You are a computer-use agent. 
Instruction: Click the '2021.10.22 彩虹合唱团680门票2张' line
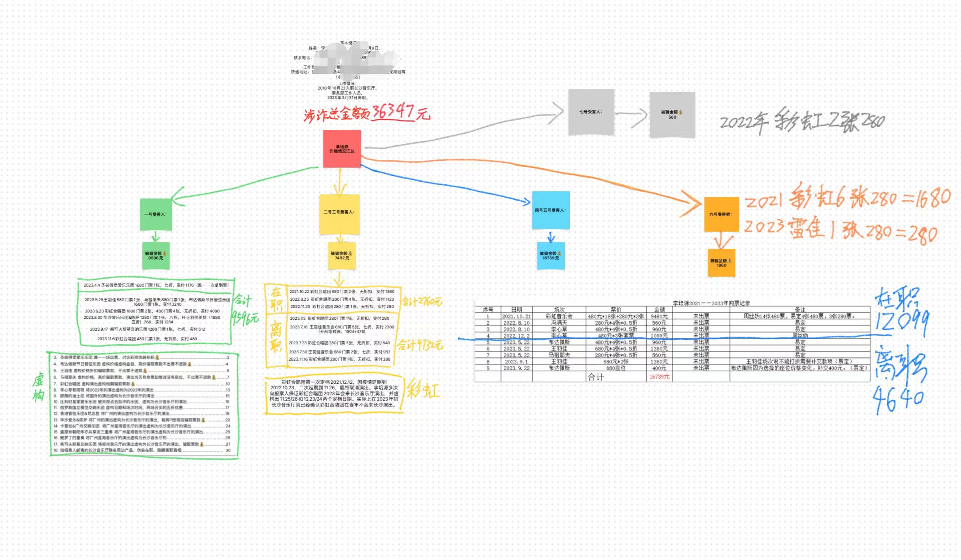(342, 292)
